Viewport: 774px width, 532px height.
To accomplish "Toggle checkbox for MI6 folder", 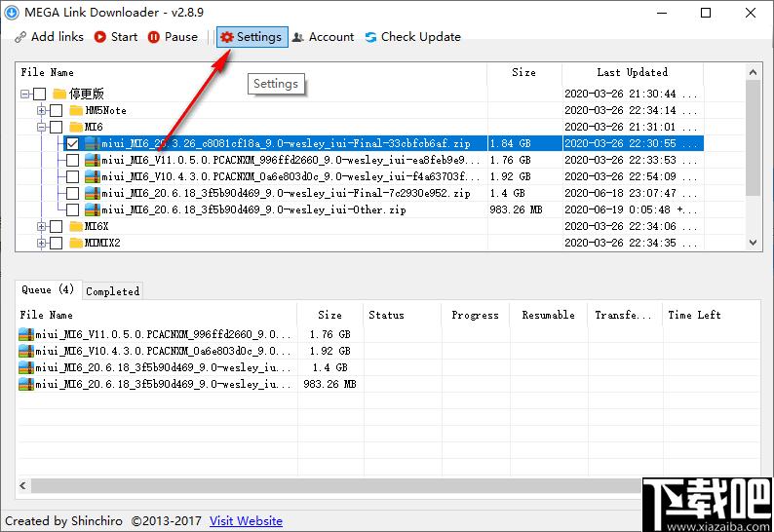I will (57, 127).
